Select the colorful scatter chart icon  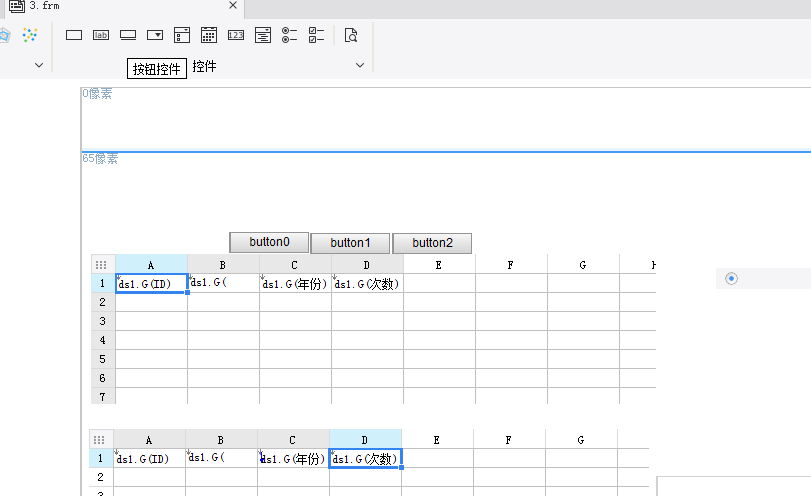point(30,35)
